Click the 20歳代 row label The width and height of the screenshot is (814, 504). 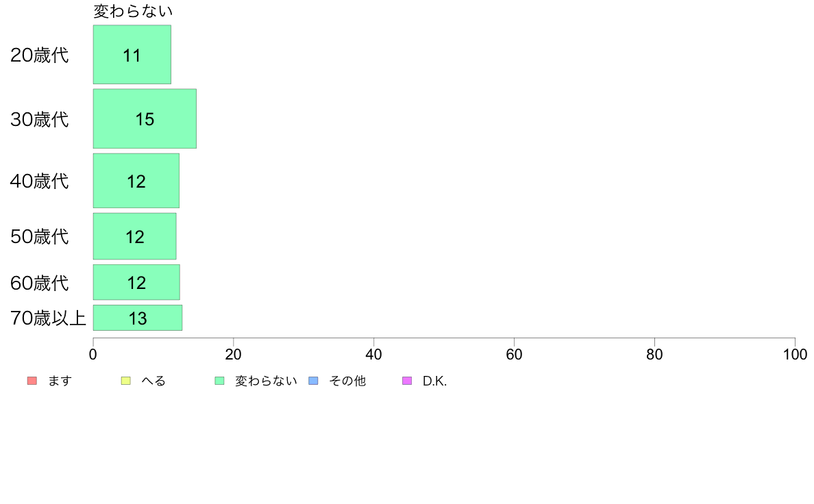coord(40,55)
